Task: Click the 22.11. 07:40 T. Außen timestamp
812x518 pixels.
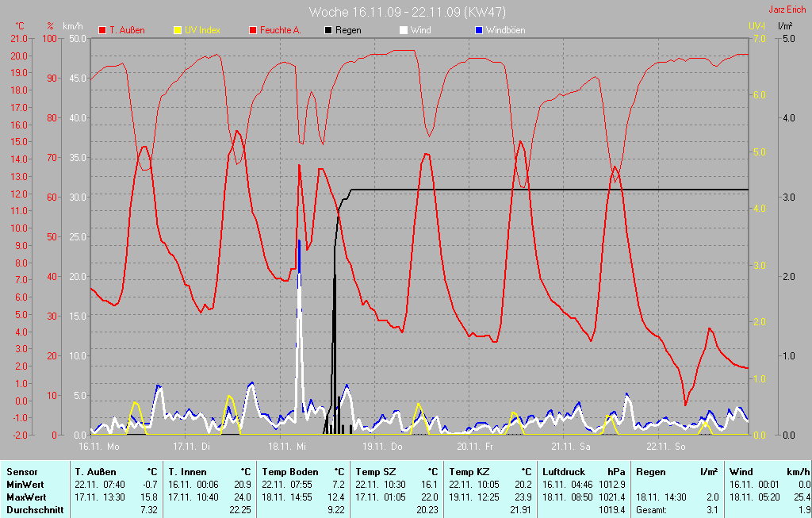Action: [x=100, y=485]
